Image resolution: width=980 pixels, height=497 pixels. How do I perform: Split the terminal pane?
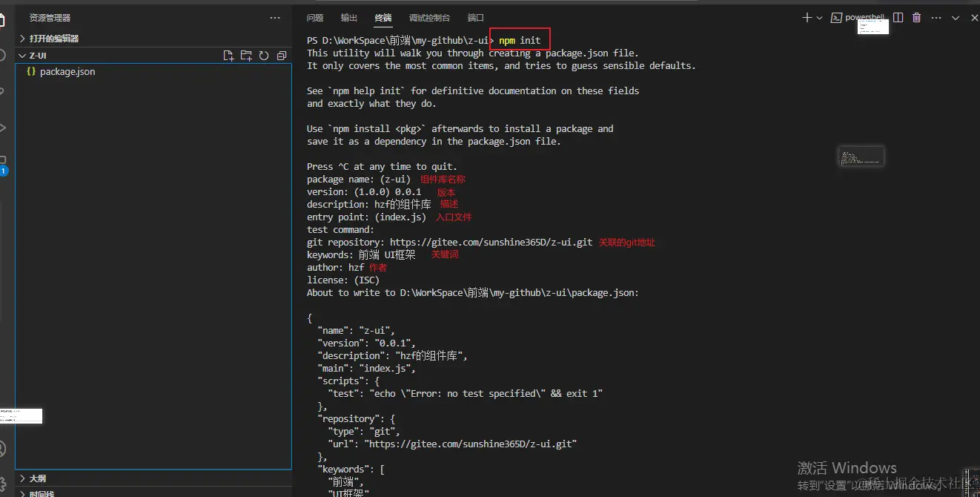coord(898,18)
